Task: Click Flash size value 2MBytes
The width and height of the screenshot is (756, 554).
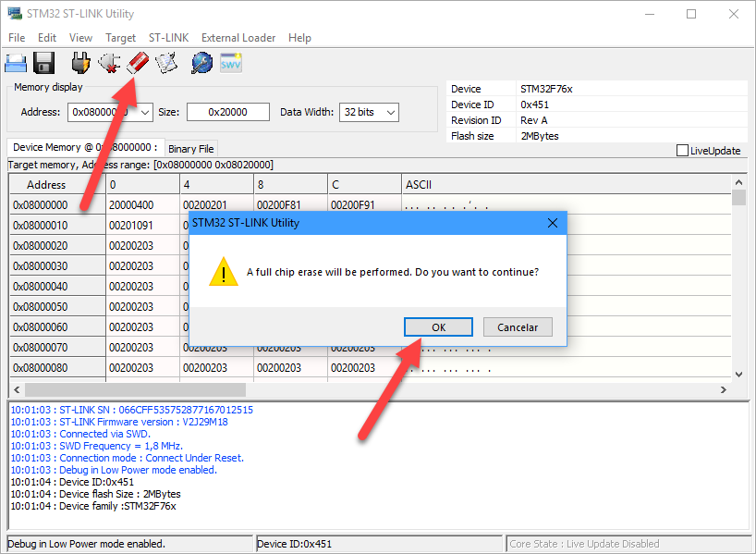Action: tap(540, 136)
